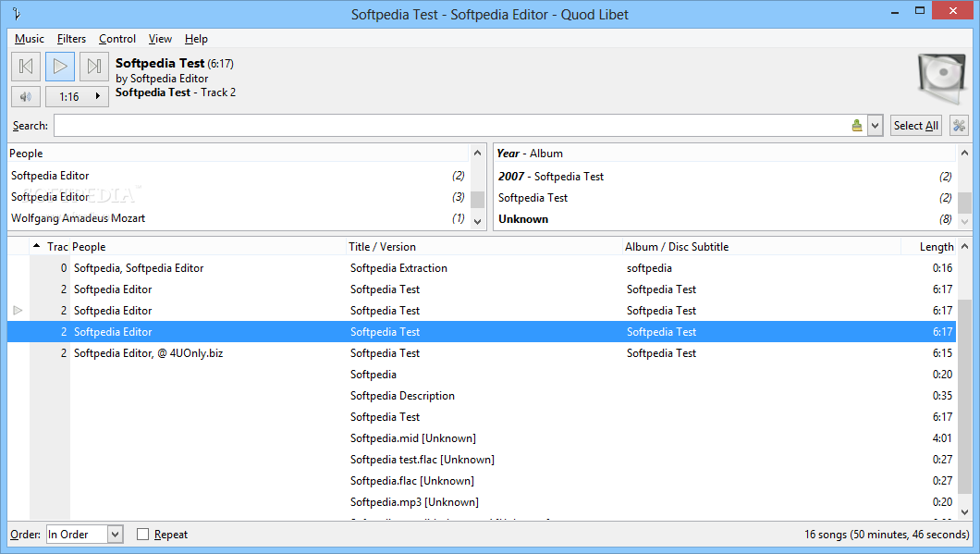This screenshot has height=554, width=980.
Task: Open the Control menu
Action: click(x=116, y=39)
